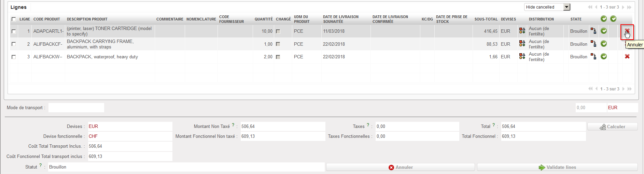Viewport: 644px width, 174px height.
Task: Click split-line icon on TONER CARTRIDGE row
Action: [593, 31]
